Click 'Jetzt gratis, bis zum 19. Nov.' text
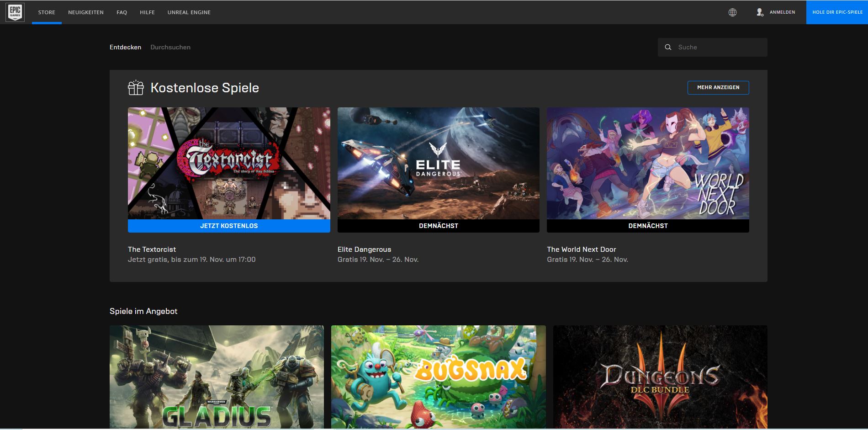The width and height of the screenshot is (868, 430). point(192,260)
